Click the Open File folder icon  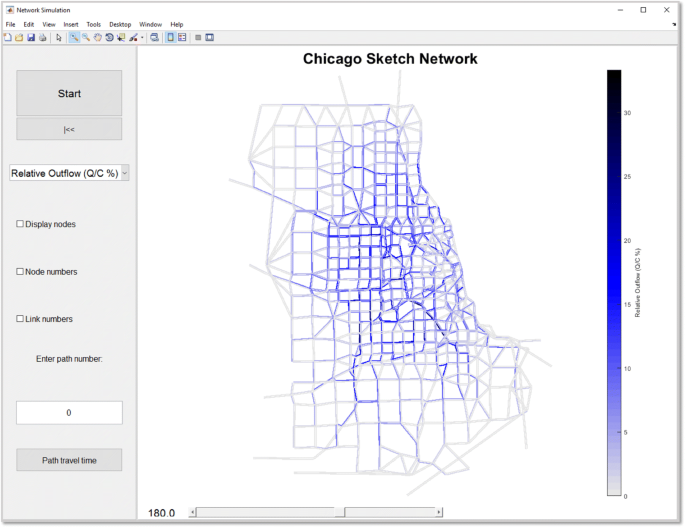click(x=19, y=38)
